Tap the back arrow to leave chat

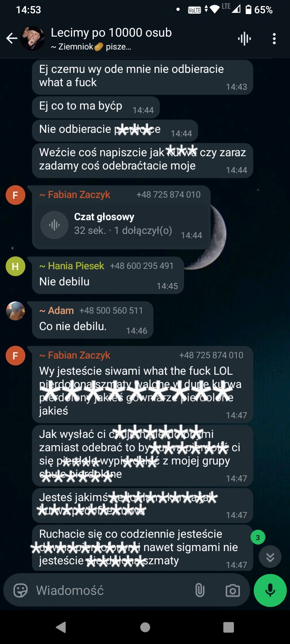[x=12, y=39]
